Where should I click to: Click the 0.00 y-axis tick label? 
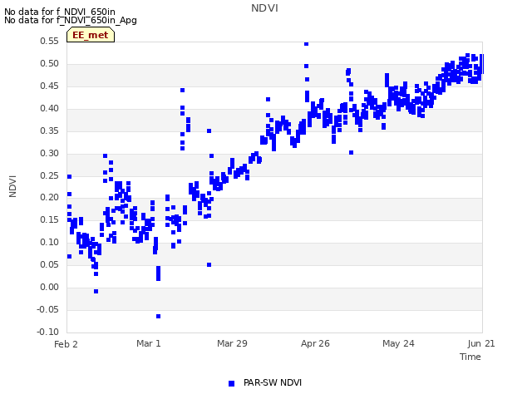[49, 287]
